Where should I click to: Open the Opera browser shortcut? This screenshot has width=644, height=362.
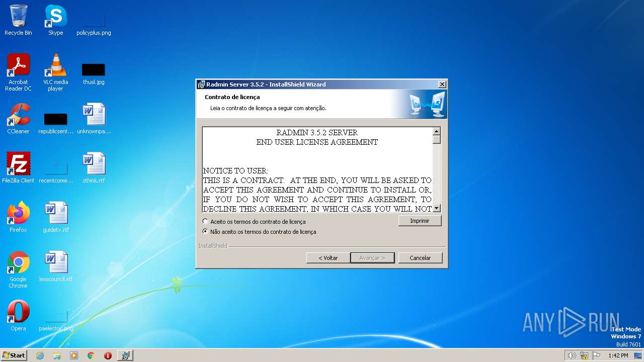click(18, 316)
